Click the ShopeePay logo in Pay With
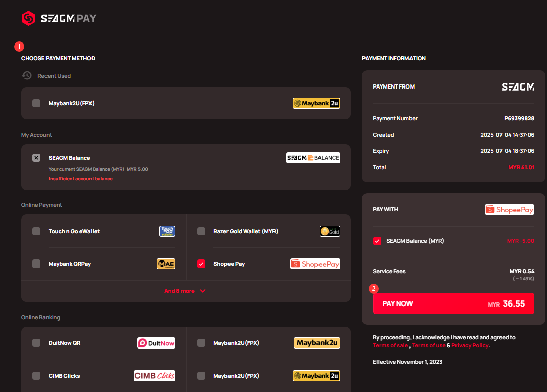 coord(509,209)
